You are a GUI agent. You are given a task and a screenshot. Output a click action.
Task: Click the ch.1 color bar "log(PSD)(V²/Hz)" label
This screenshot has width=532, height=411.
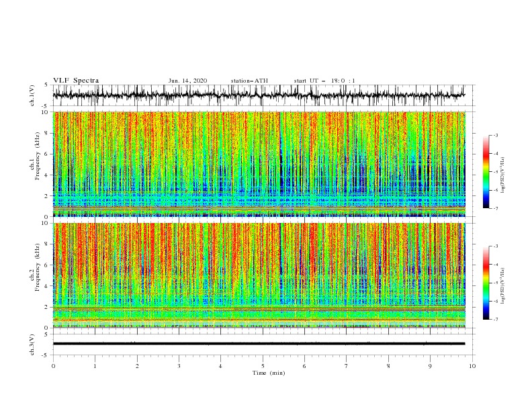click(x=503, y=175)
